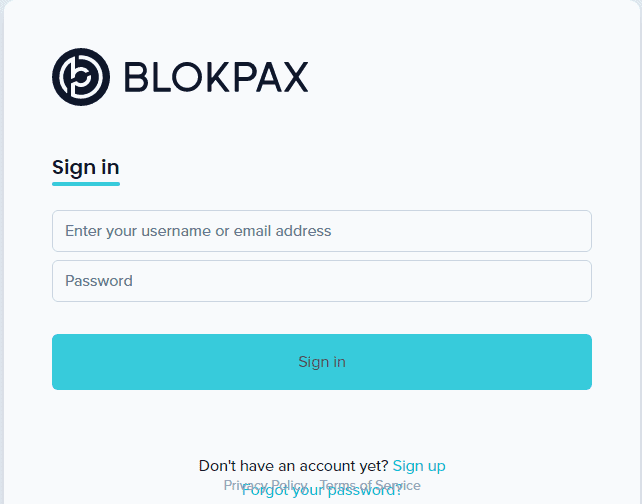Viewport: 642px width, 504px height.
Task: Click the Sign in label on the teal button
Action: pyautogui.click(x=322, y=362)
